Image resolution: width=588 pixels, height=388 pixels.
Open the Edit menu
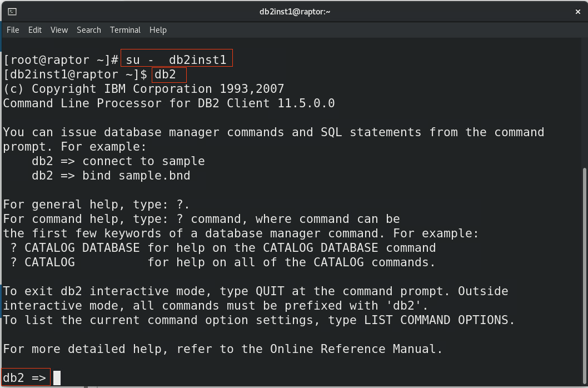click(x=35, y=30)
